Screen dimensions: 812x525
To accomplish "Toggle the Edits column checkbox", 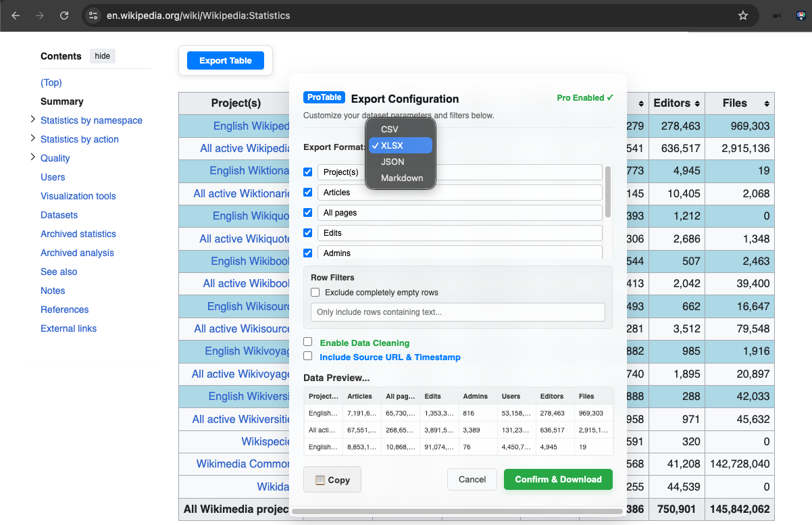I will (x=308, y=233).
